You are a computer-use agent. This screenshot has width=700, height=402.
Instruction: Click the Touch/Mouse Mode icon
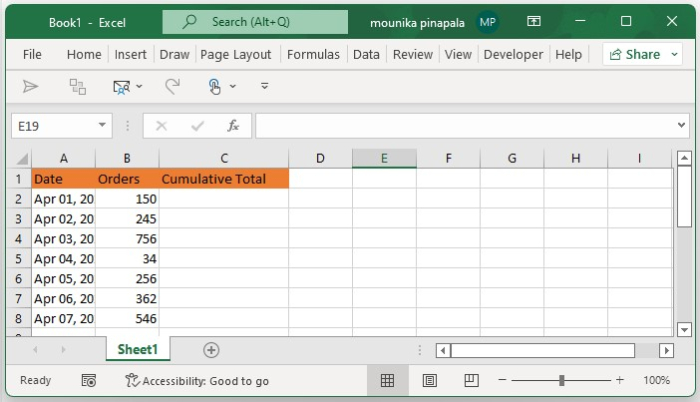214,87
